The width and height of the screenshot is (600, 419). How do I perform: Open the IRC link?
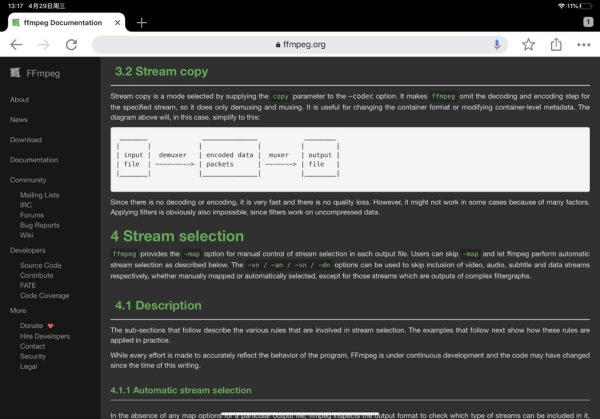[26, 205]
